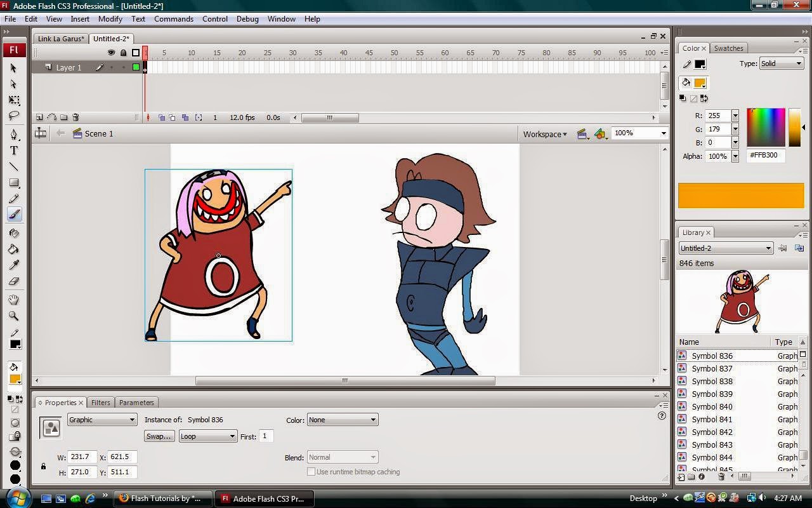Screen dimensions: 812x508
Task: Click the Swap... button
Action: (159, 436)
